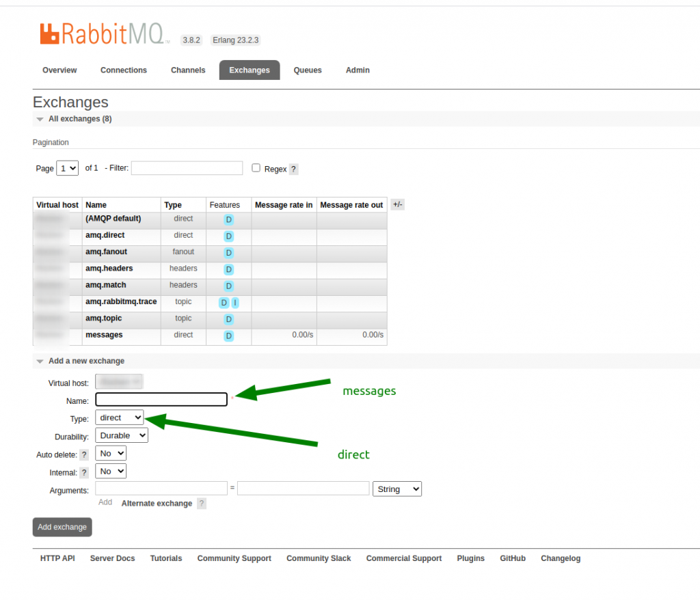Open the Admin tab
Viewport: 700px width, 600px height.
358,70
